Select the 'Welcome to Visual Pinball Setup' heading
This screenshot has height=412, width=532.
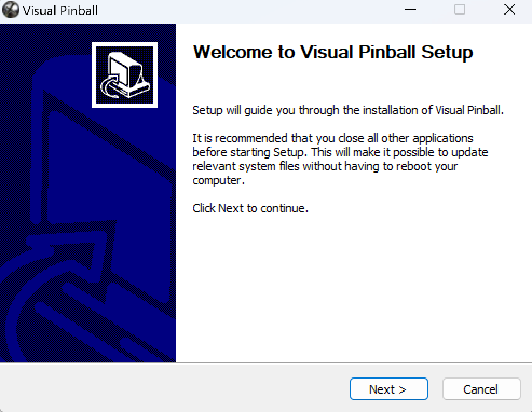[x=333, y=52]
